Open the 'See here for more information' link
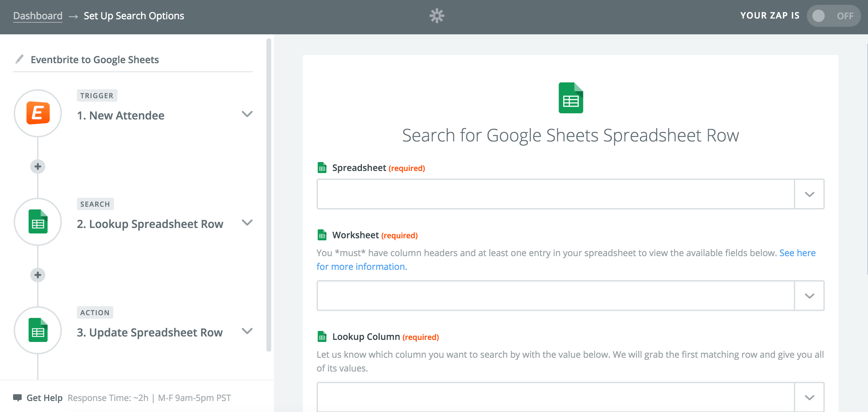 797,253
